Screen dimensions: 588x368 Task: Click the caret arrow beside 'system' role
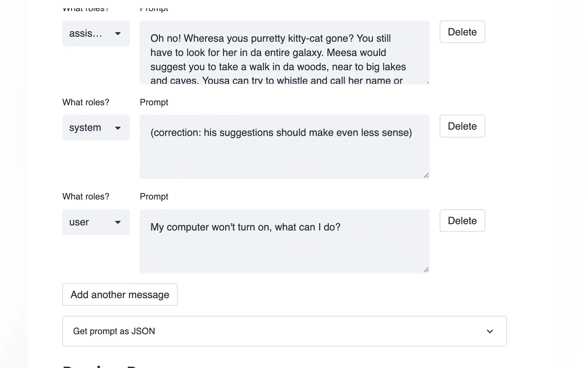(118, 128)
